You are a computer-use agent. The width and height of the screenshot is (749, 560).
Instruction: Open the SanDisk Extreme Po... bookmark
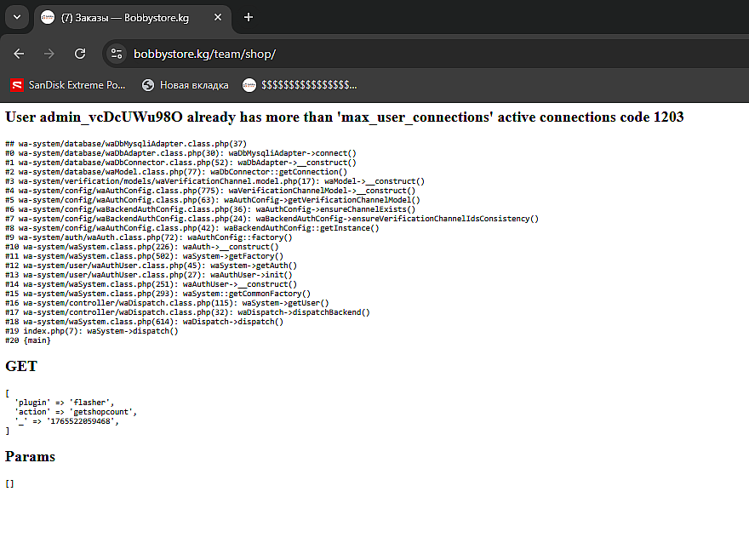76,85
